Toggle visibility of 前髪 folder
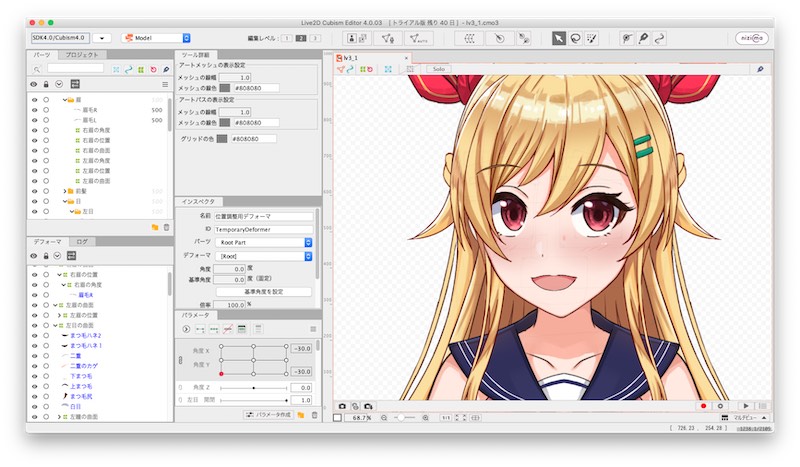The width and height of the screenshot is (800, 467). 34,191
